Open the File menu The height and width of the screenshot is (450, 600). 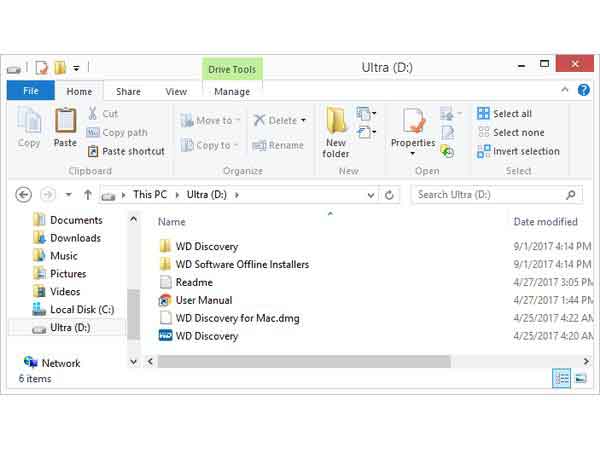pyautogui.click(x=31, y=91)
